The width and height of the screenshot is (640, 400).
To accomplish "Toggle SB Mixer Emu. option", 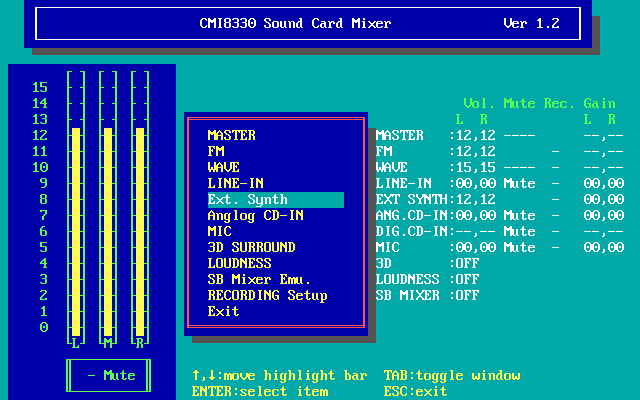I will coord(259,279).
